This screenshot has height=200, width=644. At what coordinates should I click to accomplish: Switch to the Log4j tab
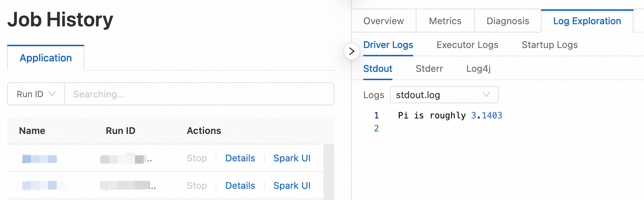(478, 69)
